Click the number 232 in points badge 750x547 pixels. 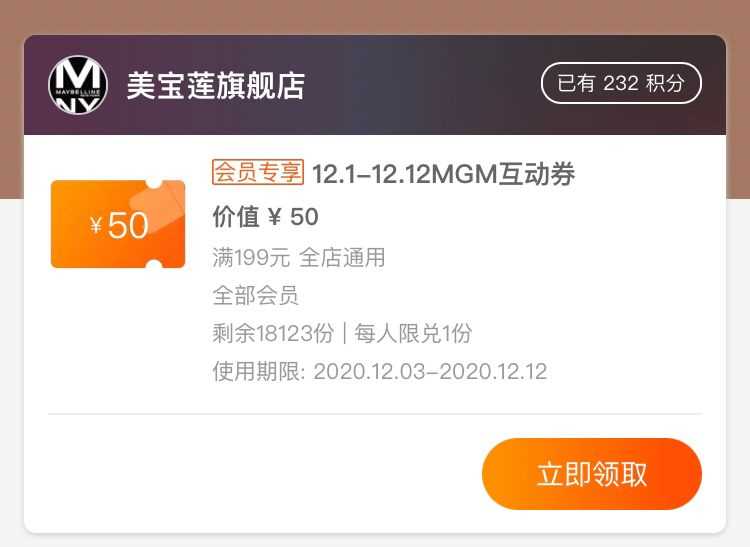(621, 83)
